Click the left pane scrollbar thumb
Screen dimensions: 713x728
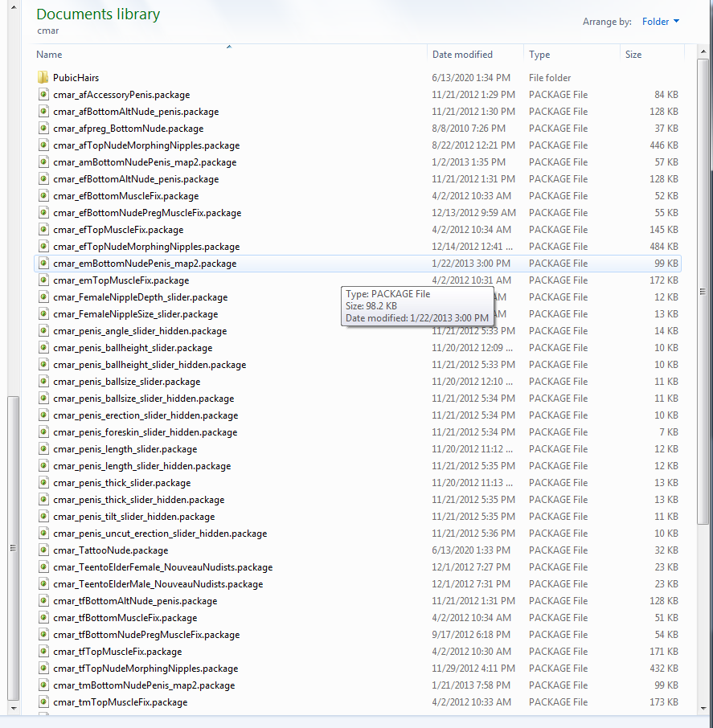coord(14,548)
